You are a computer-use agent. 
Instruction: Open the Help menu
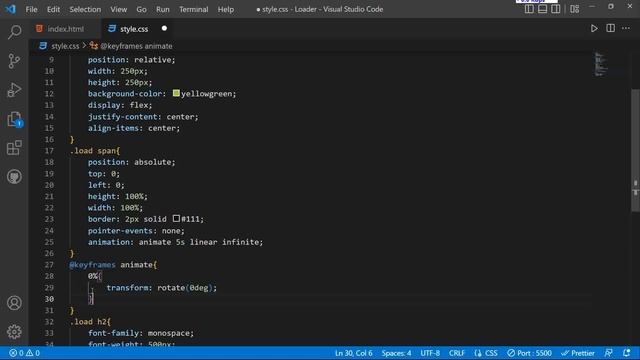tap(226, 9)
